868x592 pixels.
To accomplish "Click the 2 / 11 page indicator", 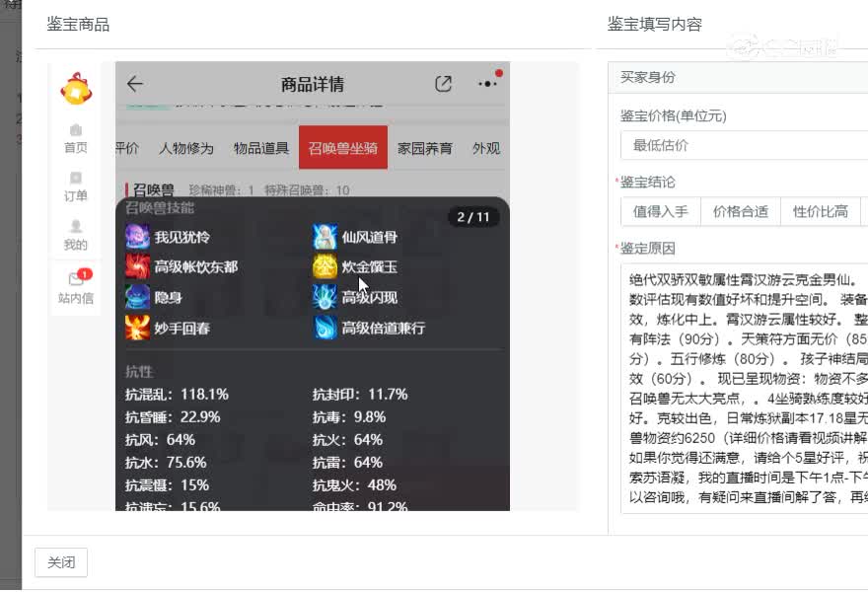I will click(473, 217).
